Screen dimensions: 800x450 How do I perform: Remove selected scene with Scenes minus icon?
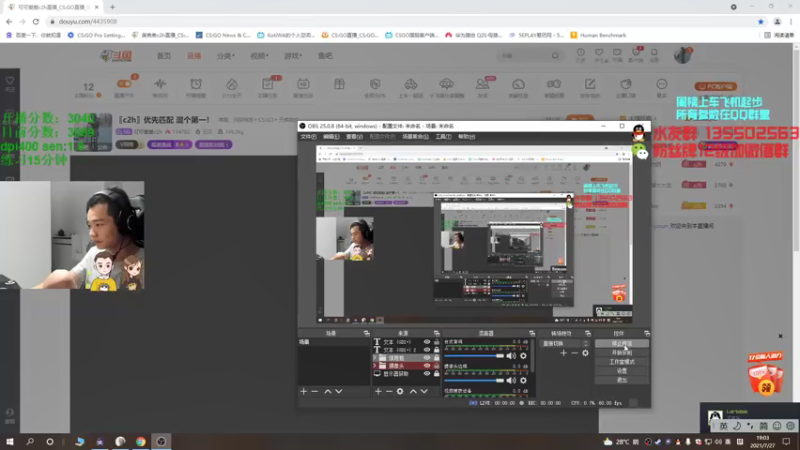coord(315,391)
